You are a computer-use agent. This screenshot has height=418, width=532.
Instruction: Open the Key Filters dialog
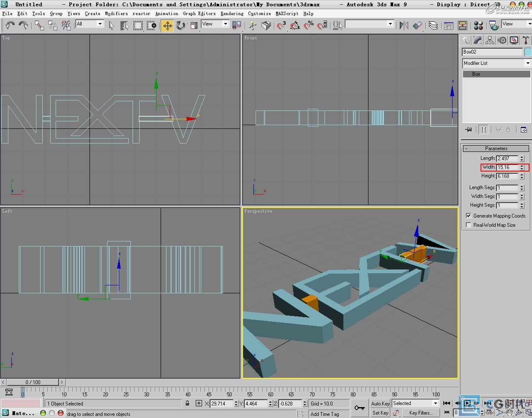click(x=421, y=413)
